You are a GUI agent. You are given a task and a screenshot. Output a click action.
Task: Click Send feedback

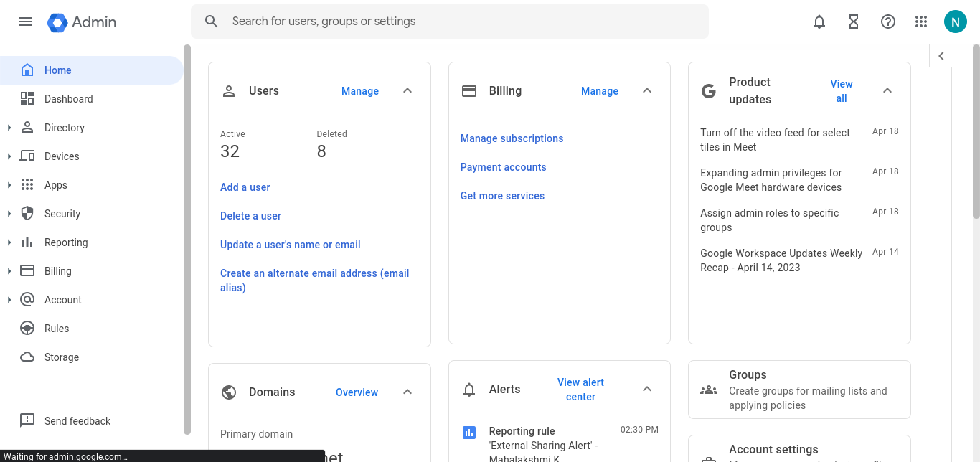click(77, 421)
